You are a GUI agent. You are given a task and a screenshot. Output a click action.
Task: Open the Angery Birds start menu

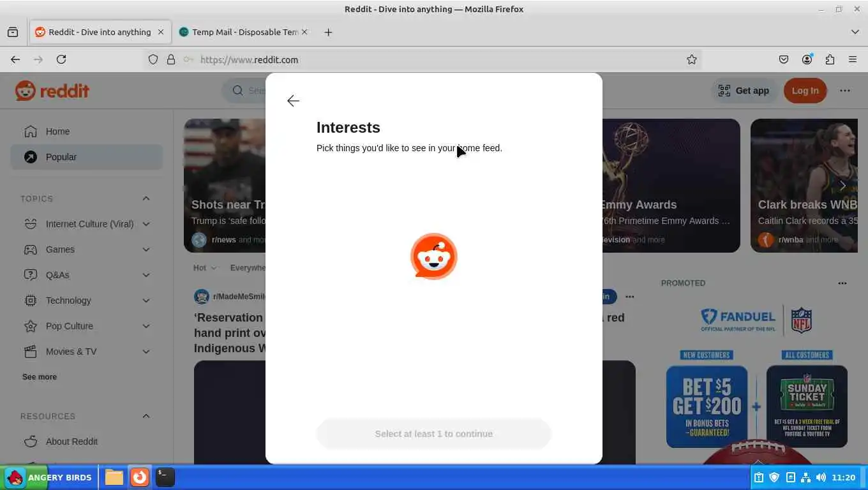(49, 477)
